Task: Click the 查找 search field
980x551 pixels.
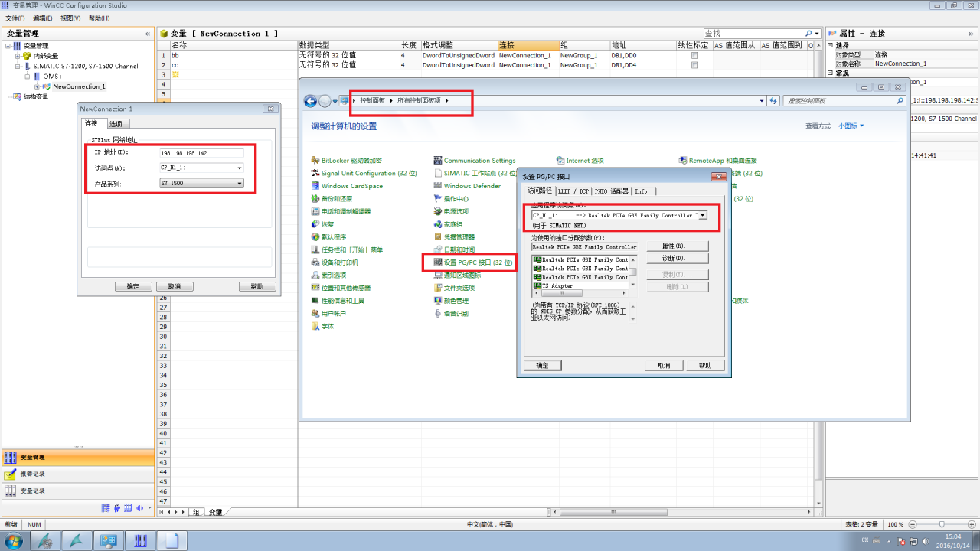Action: pyautogui.click(x=753, y=34)
